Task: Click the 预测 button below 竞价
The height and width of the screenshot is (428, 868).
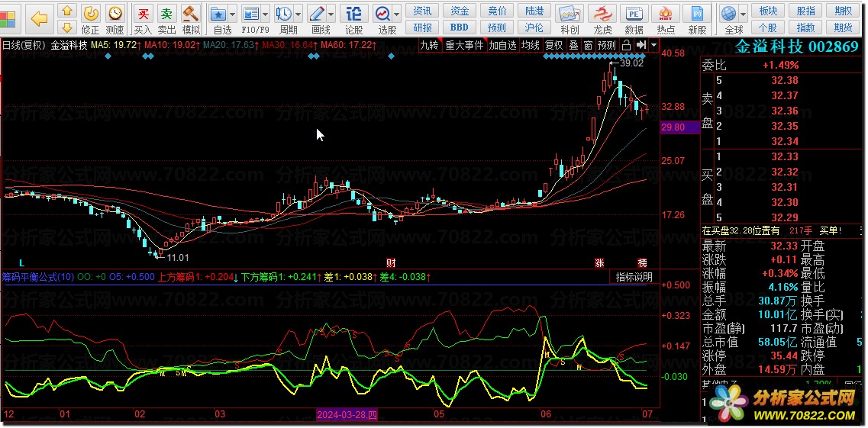Action: click(x=497, y=27)
